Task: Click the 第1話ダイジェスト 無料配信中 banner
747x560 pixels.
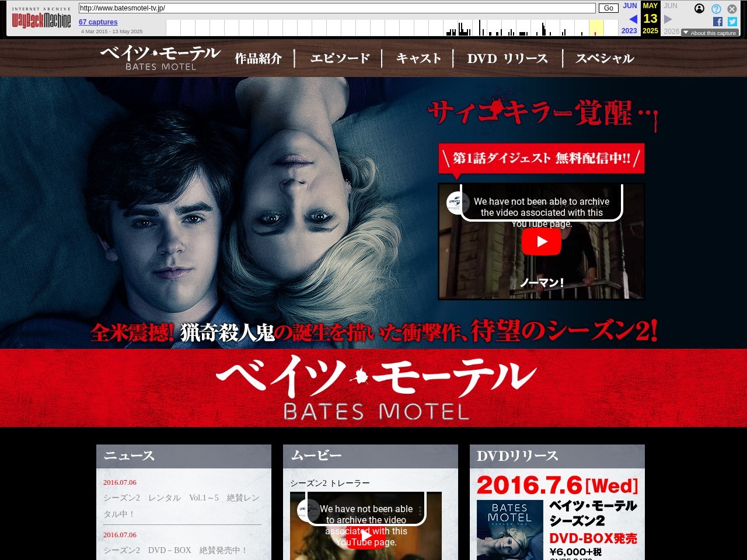Action: click(542, 158)
